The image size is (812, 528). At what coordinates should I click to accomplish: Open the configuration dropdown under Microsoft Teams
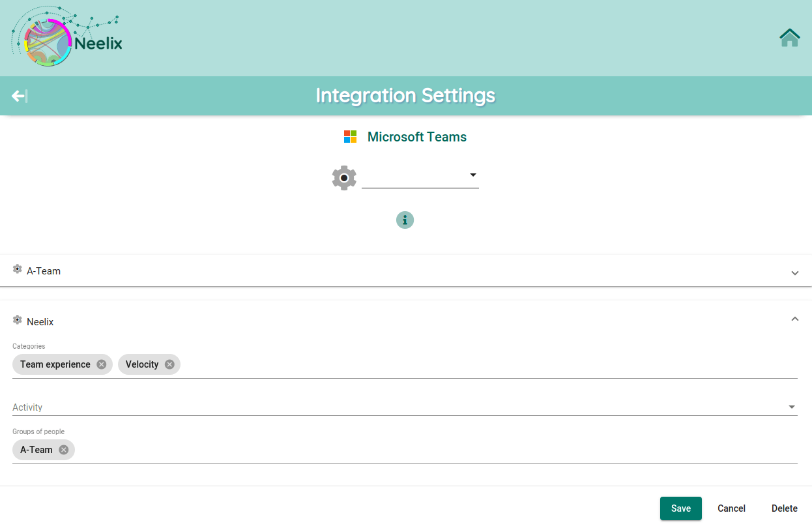[420, 175]
